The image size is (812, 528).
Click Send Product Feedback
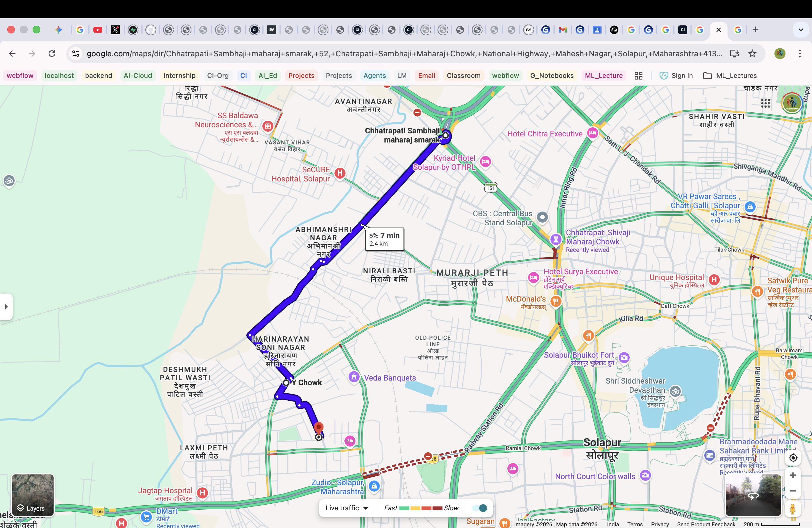pos(706,524)
